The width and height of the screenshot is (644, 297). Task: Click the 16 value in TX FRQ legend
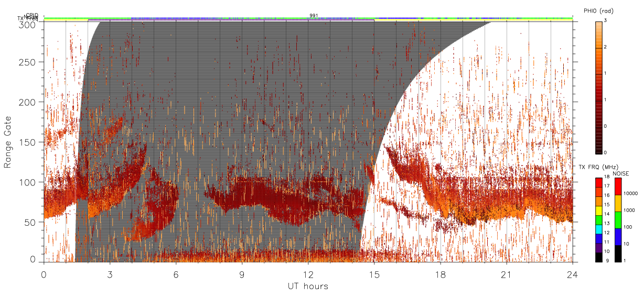(607, 196)
